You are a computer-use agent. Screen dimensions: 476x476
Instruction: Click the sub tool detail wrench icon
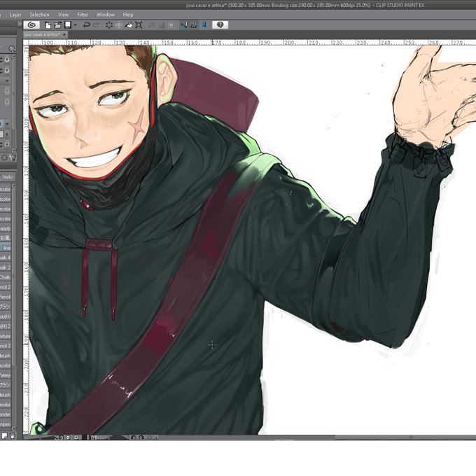coord(13,157)
